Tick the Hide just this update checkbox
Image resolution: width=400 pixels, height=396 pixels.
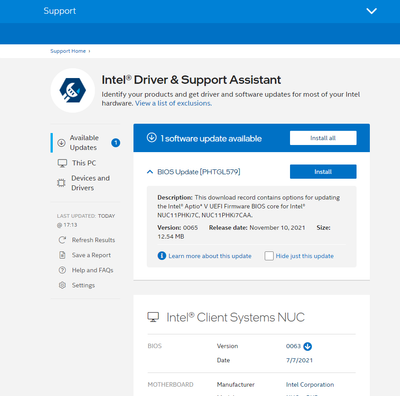click(x=269, y=256)
